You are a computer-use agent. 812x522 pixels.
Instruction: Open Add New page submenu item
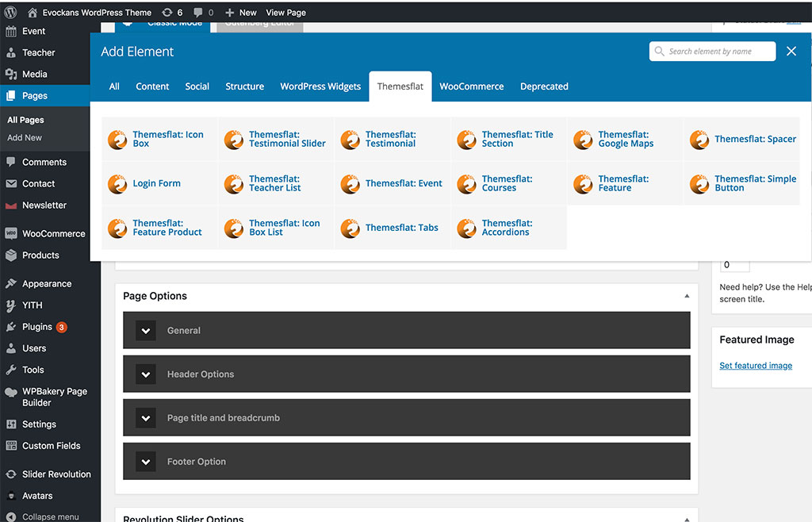click(x=25, y=138)
